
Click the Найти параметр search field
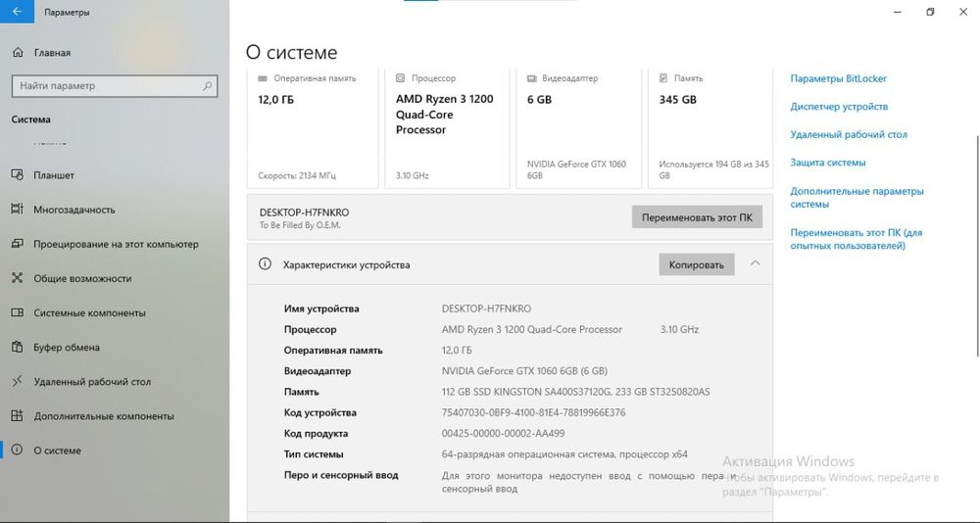click(115, 86)
